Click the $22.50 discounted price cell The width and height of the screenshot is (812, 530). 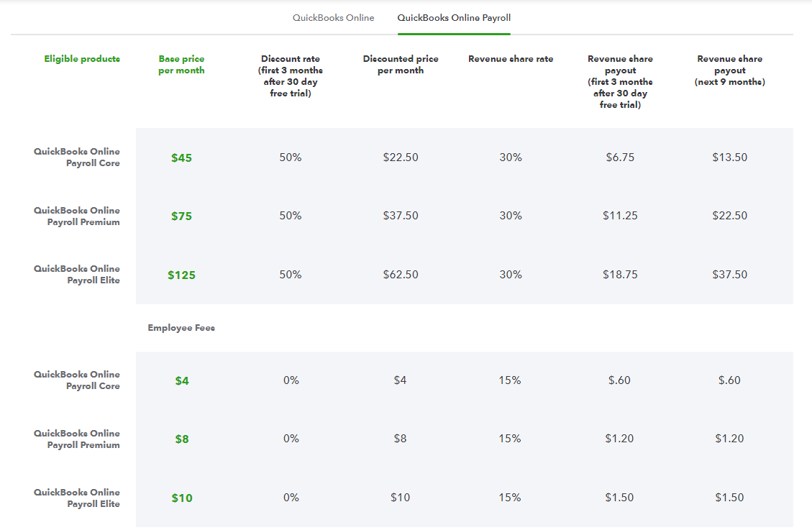point(401,157)
